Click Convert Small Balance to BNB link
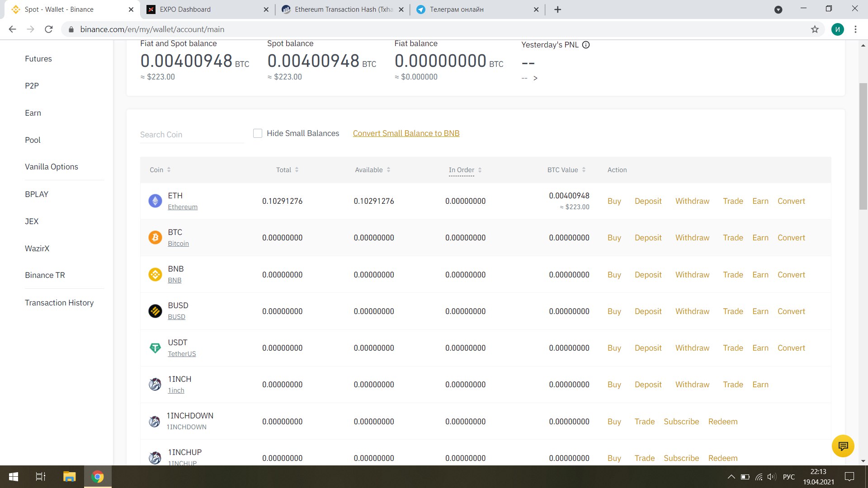 (406, 133)
